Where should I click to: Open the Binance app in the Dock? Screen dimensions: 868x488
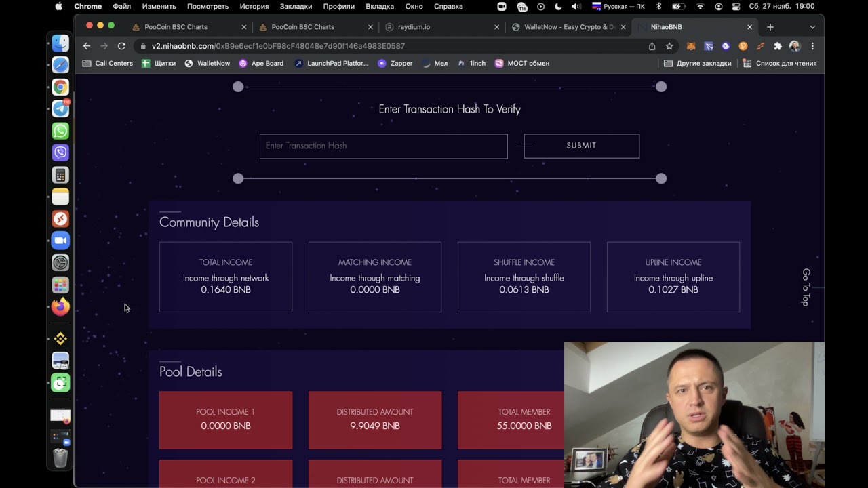(60, 339)
